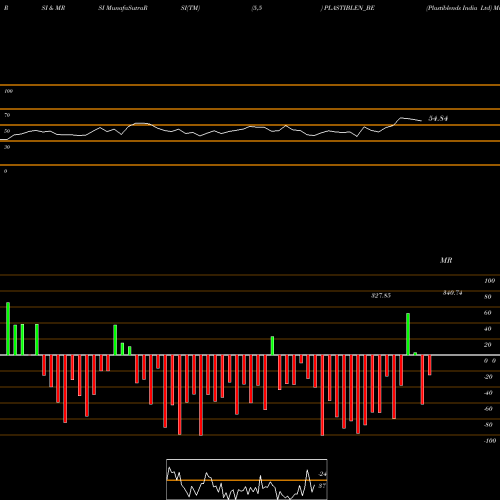Click the 'PLASTIBLEN_BE' symbol text
The width and height of the screenshot is (500, 500).
(349, 8)
